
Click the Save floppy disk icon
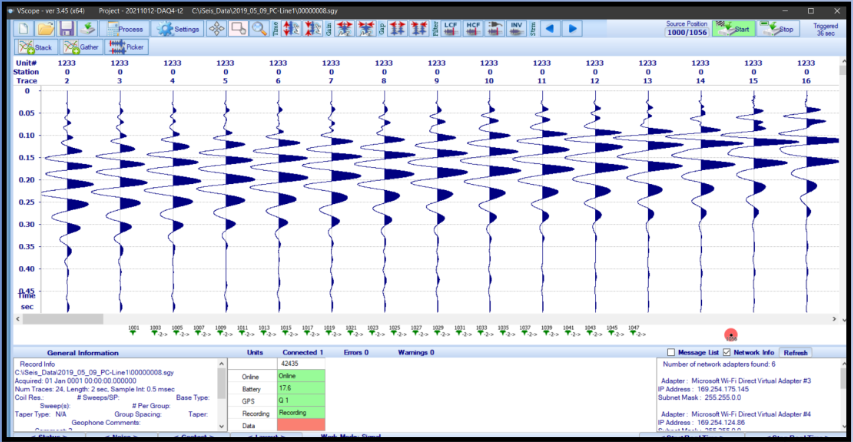[x=67, y=29]
